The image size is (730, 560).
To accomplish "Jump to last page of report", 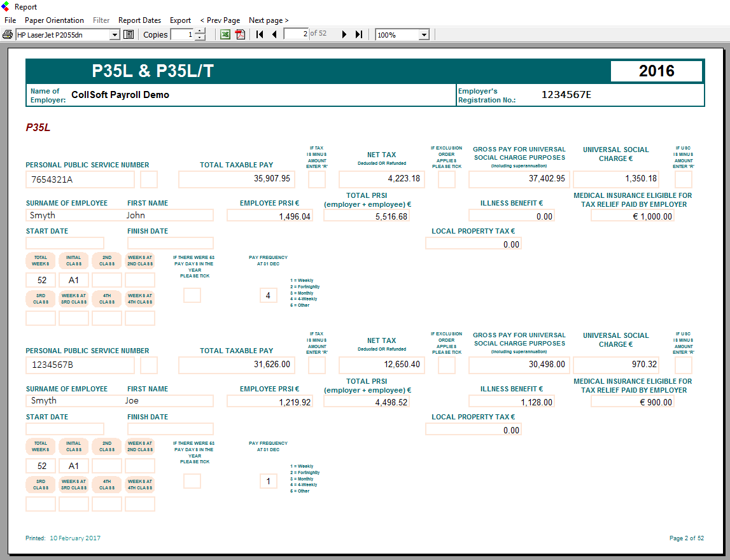I will [359, 34].
